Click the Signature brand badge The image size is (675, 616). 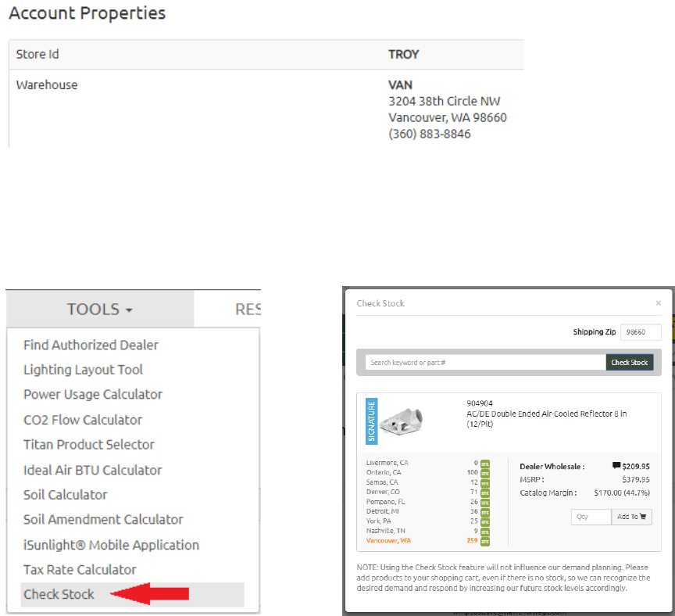371,421
